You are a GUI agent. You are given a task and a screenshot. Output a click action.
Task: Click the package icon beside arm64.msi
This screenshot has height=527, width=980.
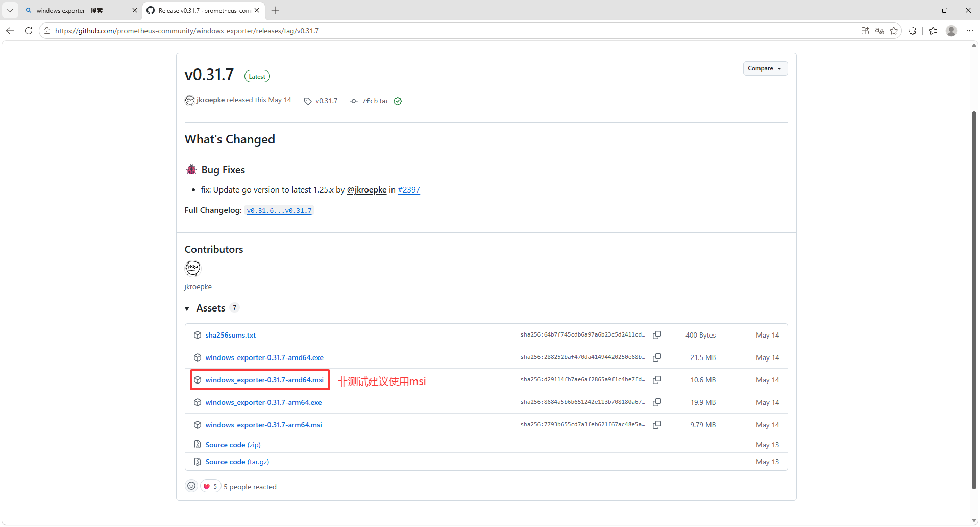click(x=198, y=425)
